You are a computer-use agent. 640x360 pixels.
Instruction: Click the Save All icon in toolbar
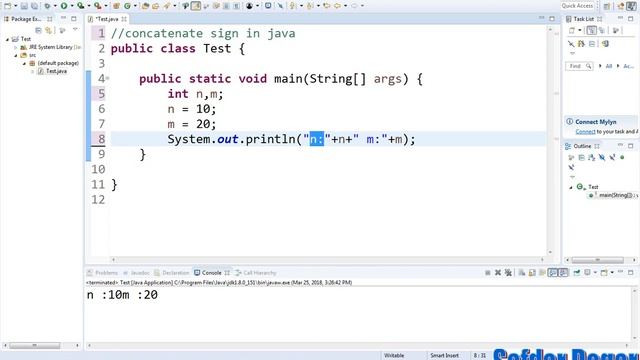point(34,6)
